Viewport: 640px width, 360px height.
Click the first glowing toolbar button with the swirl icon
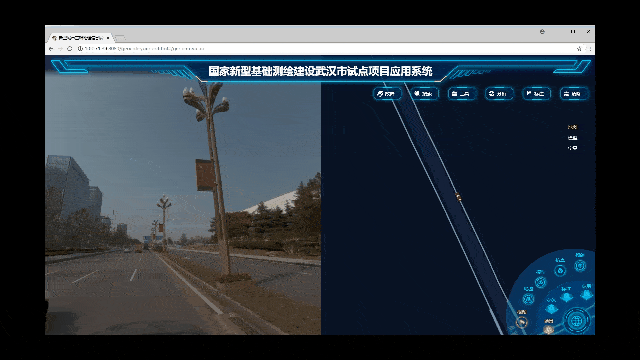(x=387, y=94)
